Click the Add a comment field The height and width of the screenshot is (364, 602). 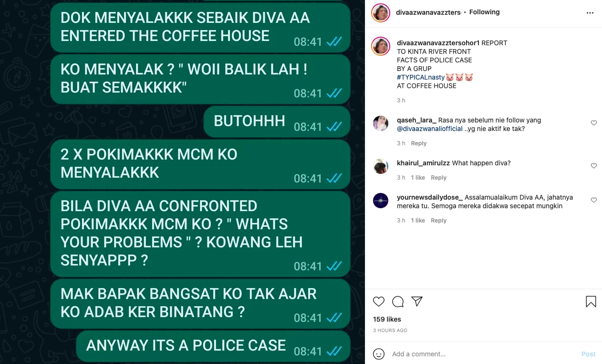(482, 354)
